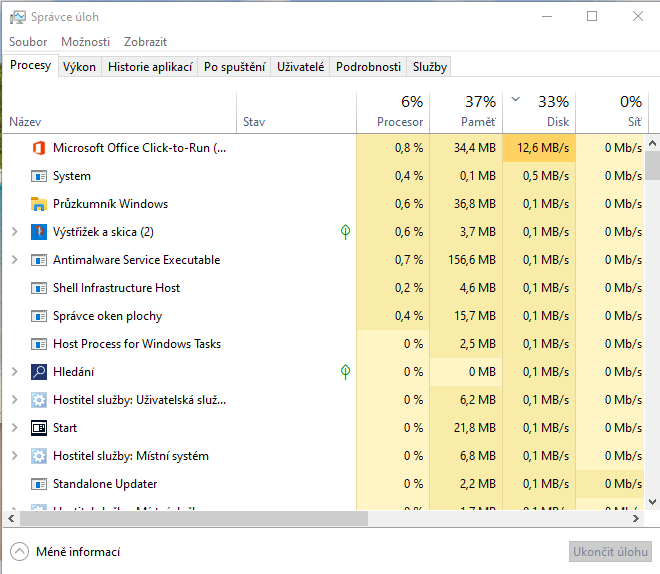Click the Výstřižek a skica app icon
Screen dimensions: 660x574
click(39, 232)
